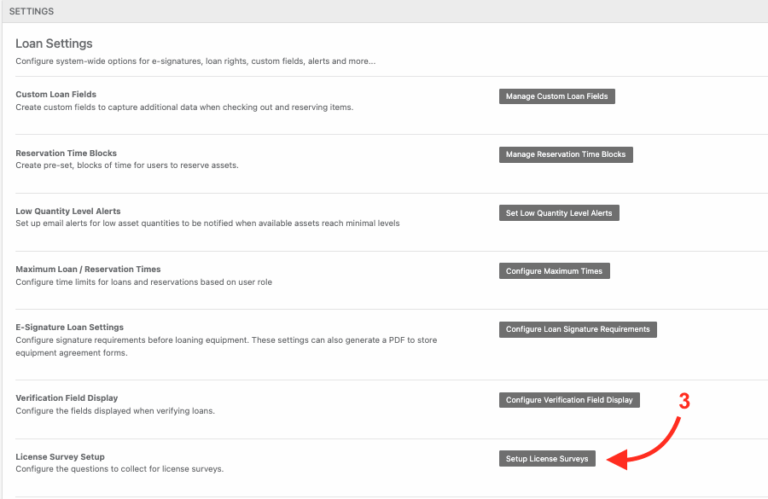
Task: Open Manage Reservation Time Blocks
Action: point(566,154)
